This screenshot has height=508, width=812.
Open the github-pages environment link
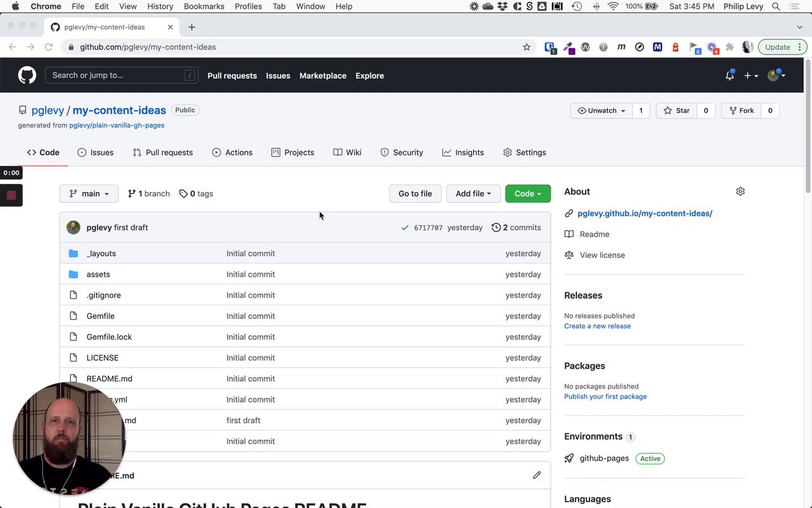604,458
